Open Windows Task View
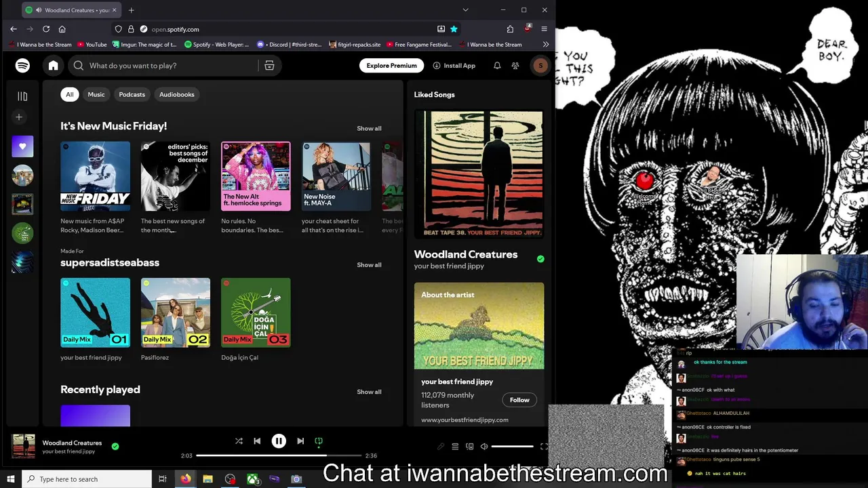Viewport: 868px width, 488px height. click(163, 479)
